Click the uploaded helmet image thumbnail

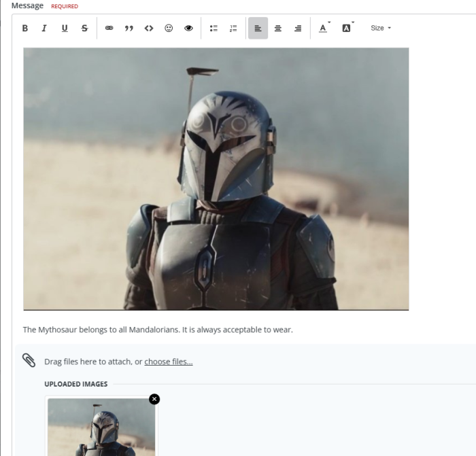pos(101,427)
